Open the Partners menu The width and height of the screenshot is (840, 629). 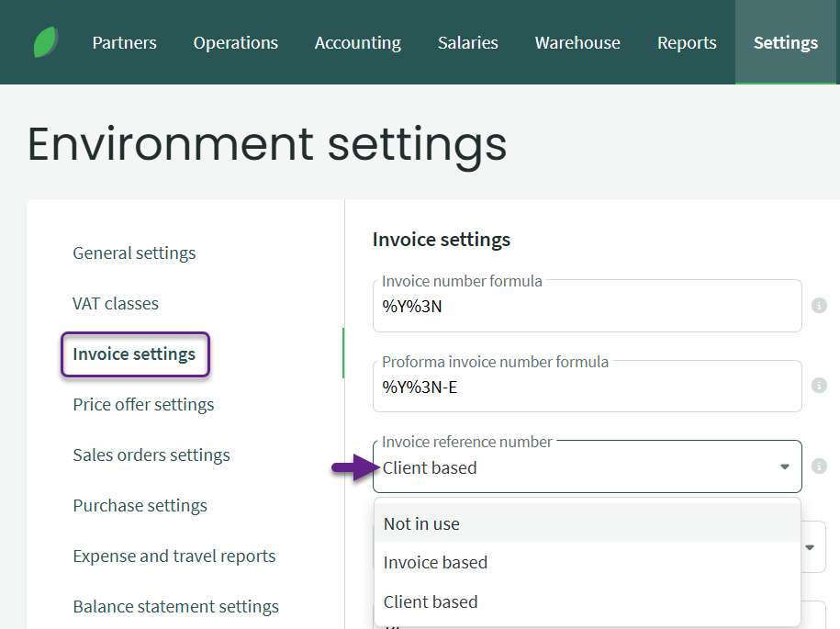(124, 43)
